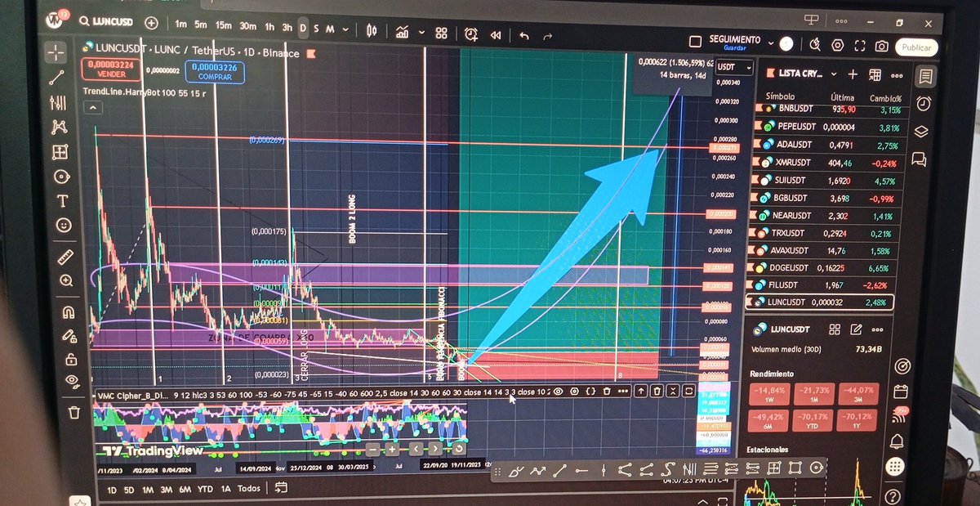Redo the chart action
This screenshot has height=506, width=980.
(548, 36)
